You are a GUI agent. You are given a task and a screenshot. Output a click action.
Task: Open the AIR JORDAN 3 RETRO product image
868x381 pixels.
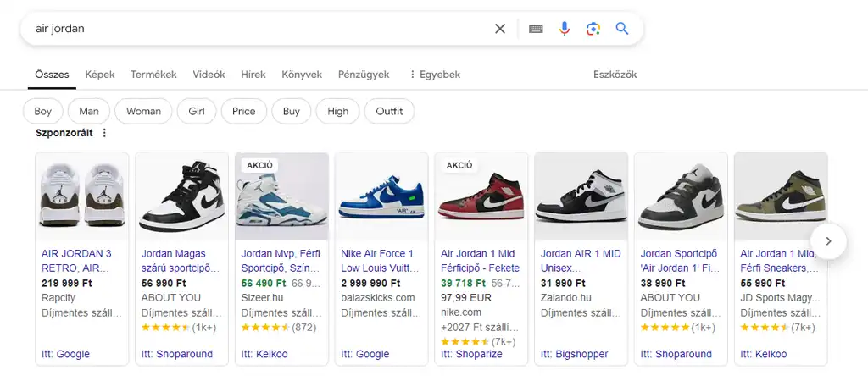coord(82,196)
